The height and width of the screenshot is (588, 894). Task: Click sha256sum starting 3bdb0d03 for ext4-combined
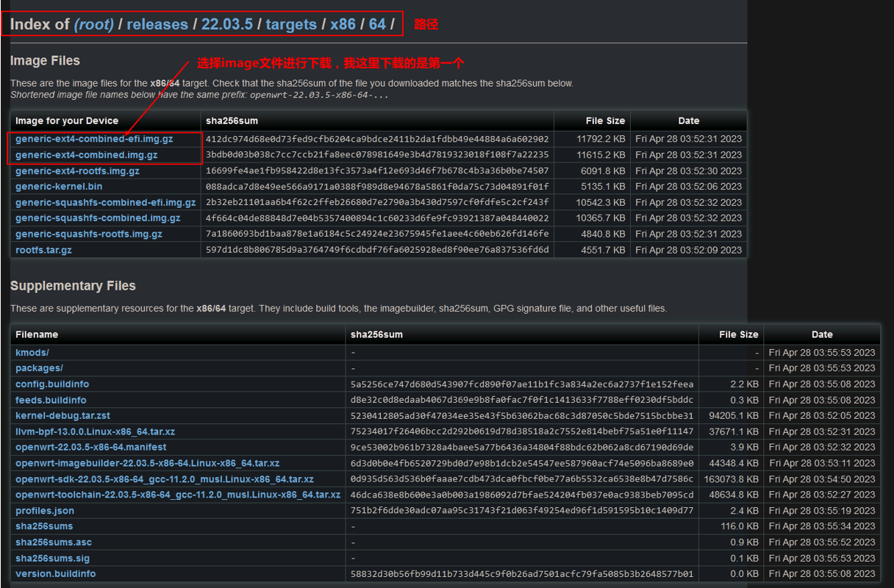point(377,155)
